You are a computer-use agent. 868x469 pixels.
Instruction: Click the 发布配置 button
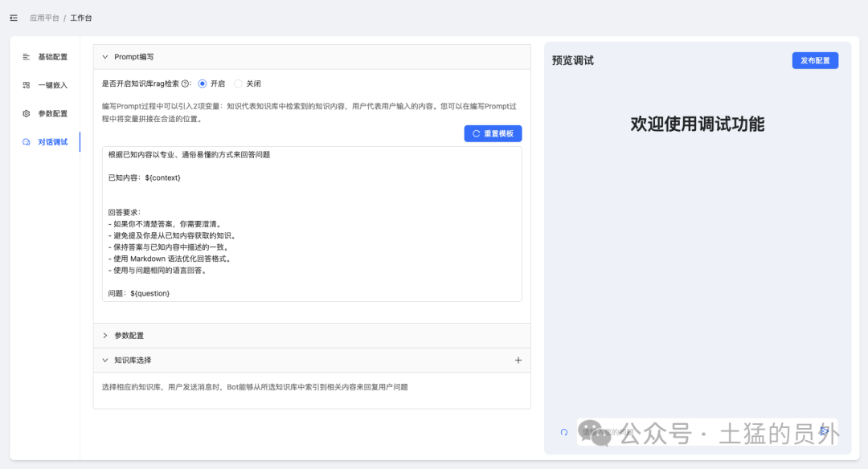click(x=815, y=60)
